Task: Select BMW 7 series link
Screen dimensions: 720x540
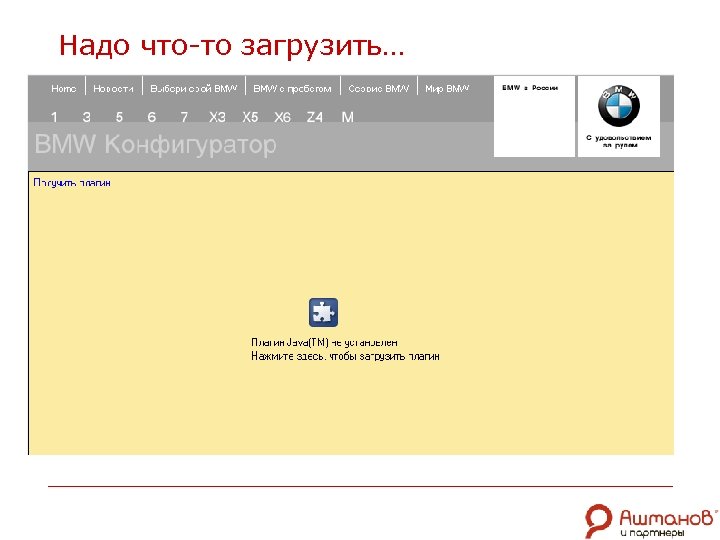Action: [x=184, y=118]
